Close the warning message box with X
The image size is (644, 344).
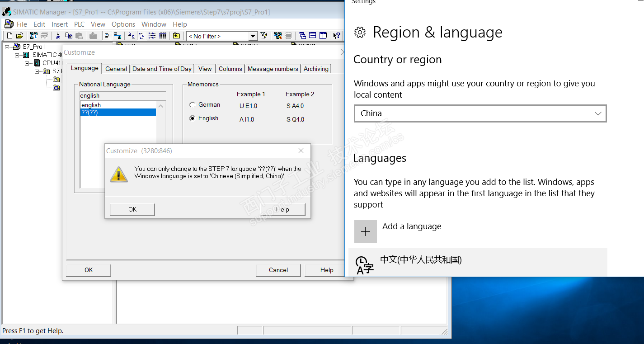click(301, 151)
